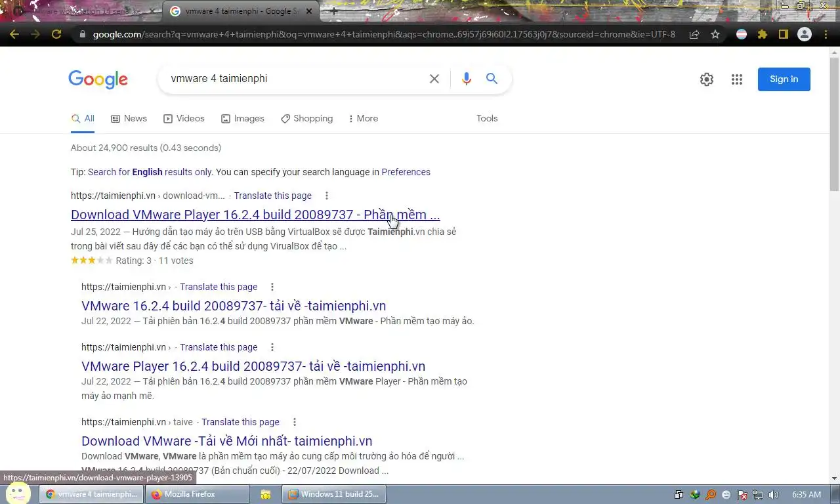Image resolution: width=840 pixels, height=504 pixels.
Task: Open the Extensions puzzle piece icon
Action: tap(763, 34)
